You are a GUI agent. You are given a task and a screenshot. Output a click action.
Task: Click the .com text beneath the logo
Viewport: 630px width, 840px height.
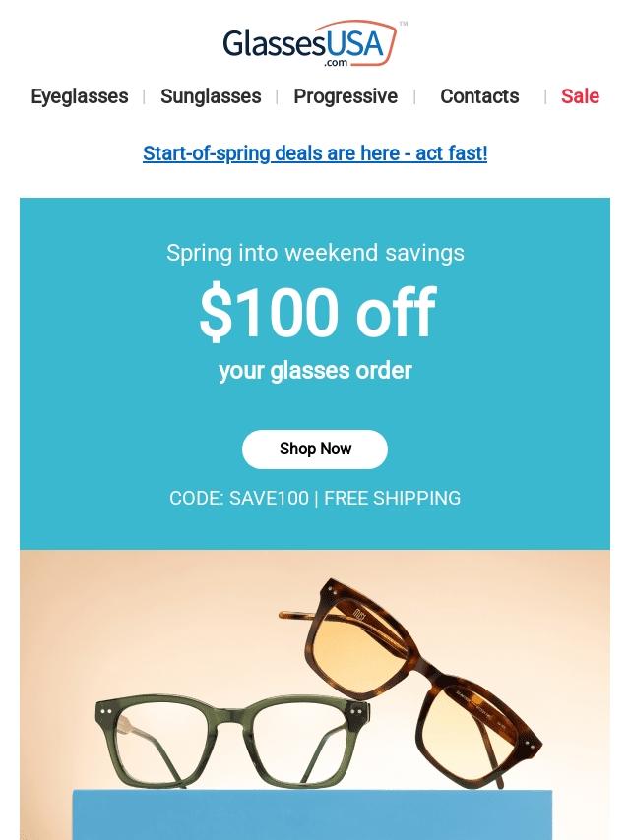336,63
